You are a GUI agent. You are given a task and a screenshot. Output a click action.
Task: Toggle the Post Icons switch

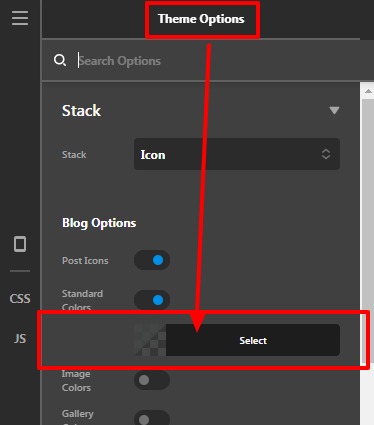(152, 260)
